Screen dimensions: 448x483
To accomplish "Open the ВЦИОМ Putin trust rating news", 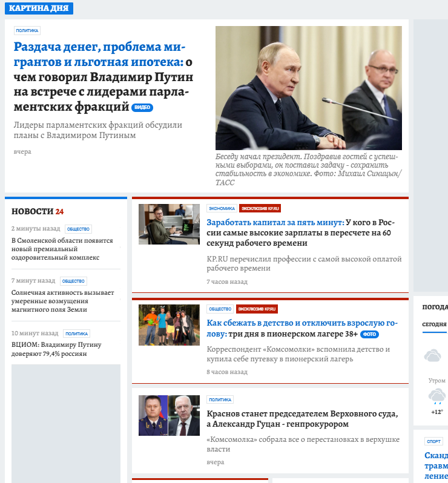I will tap(56, 349).
